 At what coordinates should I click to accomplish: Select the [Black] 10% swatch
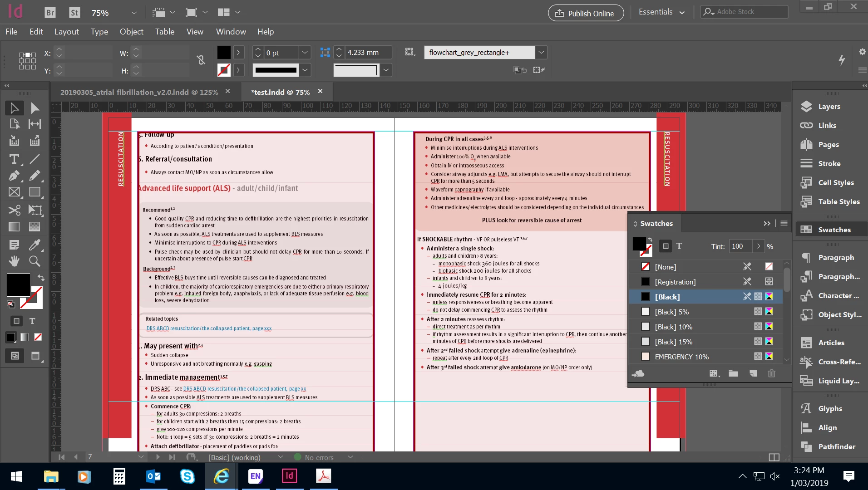click(x=706, y=327)
